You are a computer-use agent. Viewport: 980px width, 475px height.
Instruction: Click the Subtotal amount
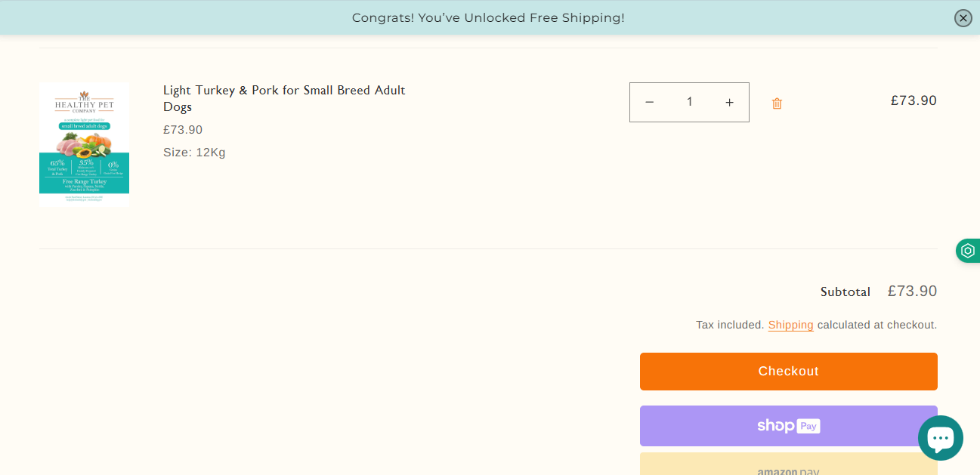[x=912, y=291]
